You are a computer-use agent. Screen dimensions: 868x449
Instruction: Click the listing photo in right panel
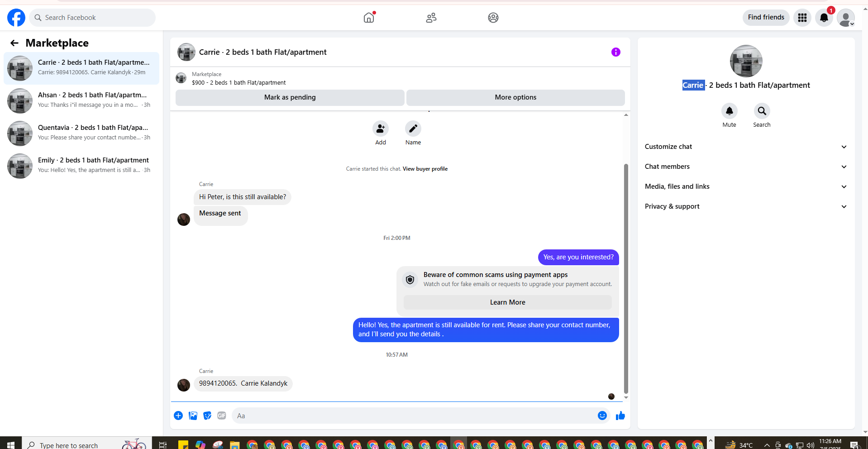(x=746, y=61)
